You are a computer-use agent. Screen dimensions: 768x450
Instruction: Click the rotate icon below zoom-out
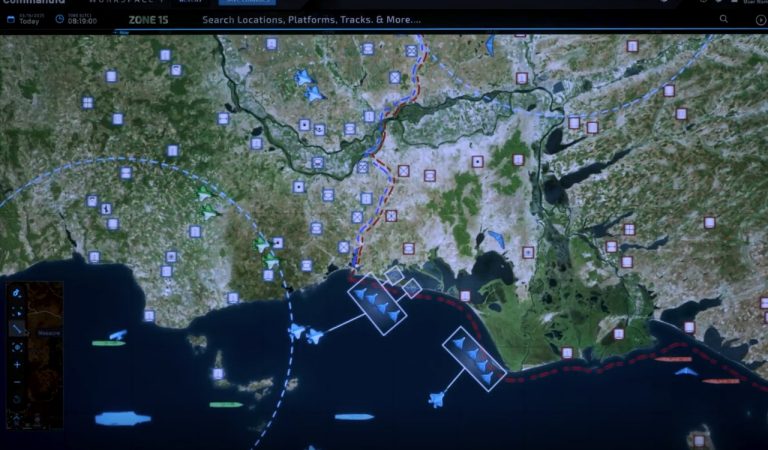18,400
